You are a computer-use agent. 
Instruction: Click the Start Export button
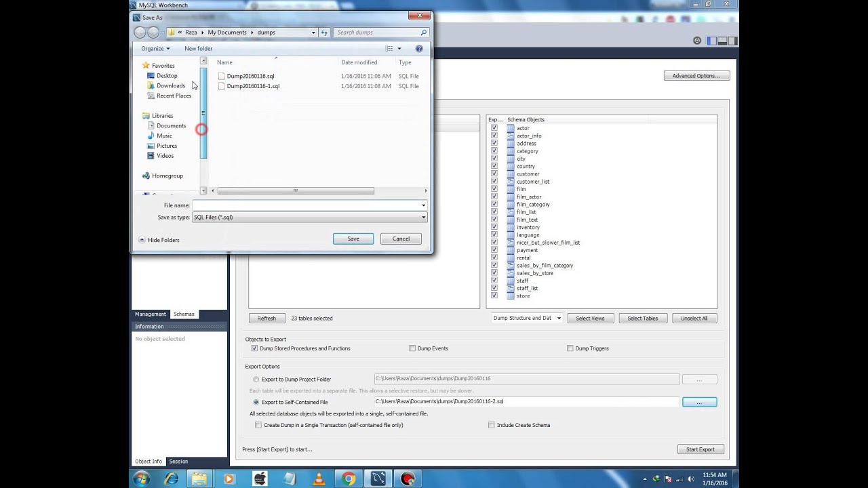point(701,449)
